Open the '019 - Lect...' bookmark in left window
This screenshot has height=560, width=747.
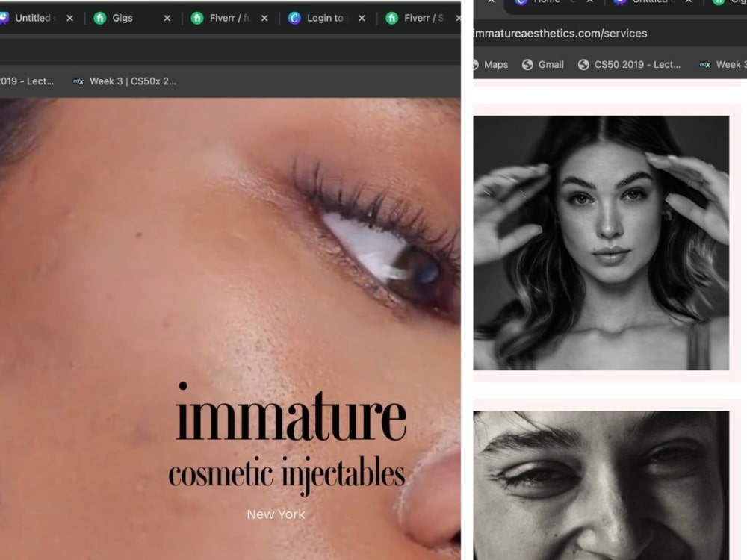[x=27, y=81]
